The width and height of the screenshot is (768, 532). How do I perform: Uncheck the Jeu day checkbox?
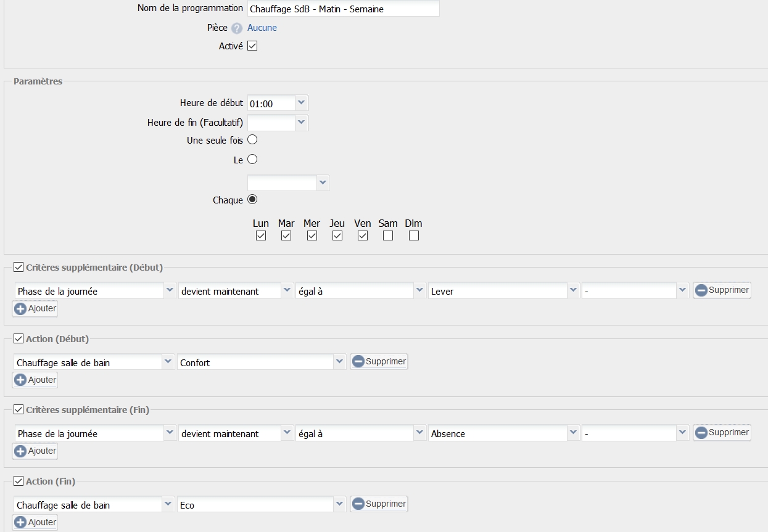click(x=337, y=235)
